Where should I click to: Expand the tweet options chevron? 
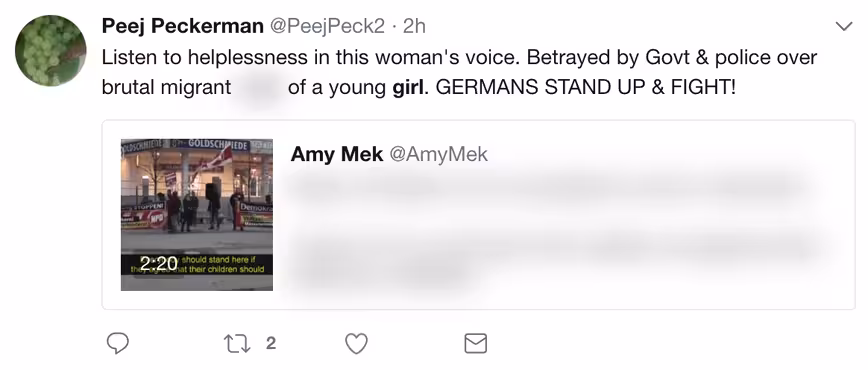click(844, 26)
